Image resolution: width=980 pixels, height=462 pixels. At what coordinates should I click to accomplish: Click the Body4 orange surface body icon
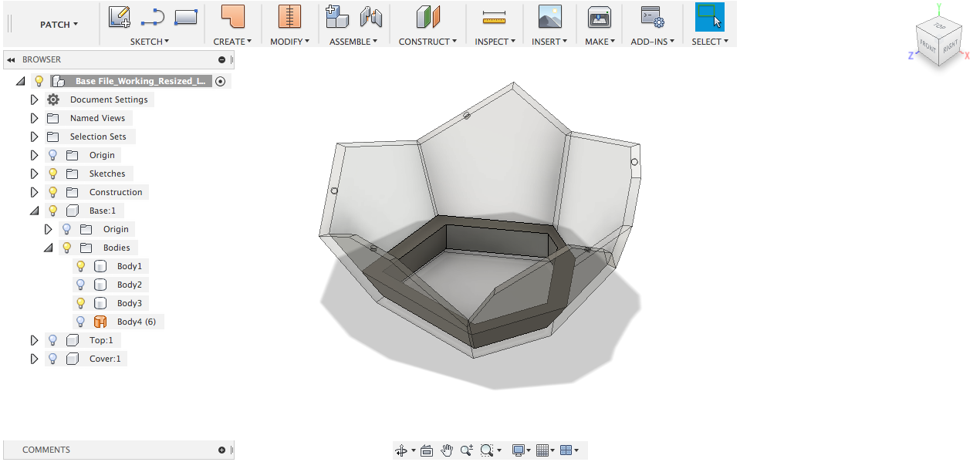(x=100, y=322)
